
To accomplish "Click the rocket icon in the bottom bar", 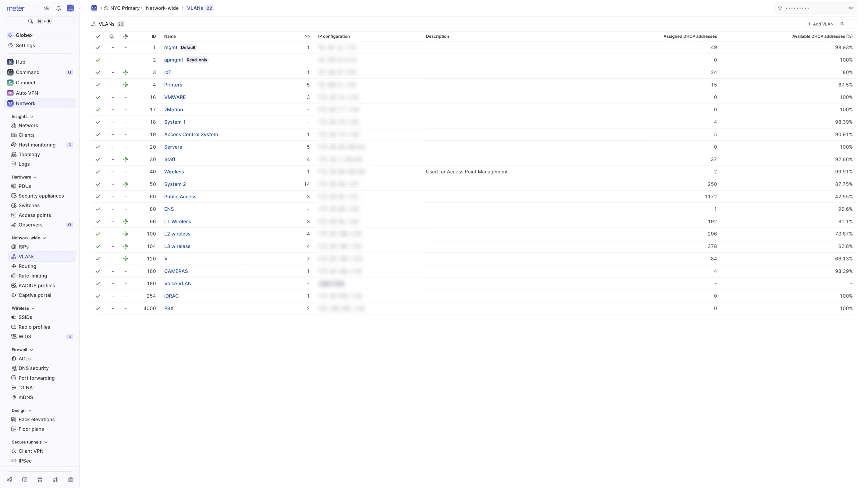I will [x=10, y=480].
